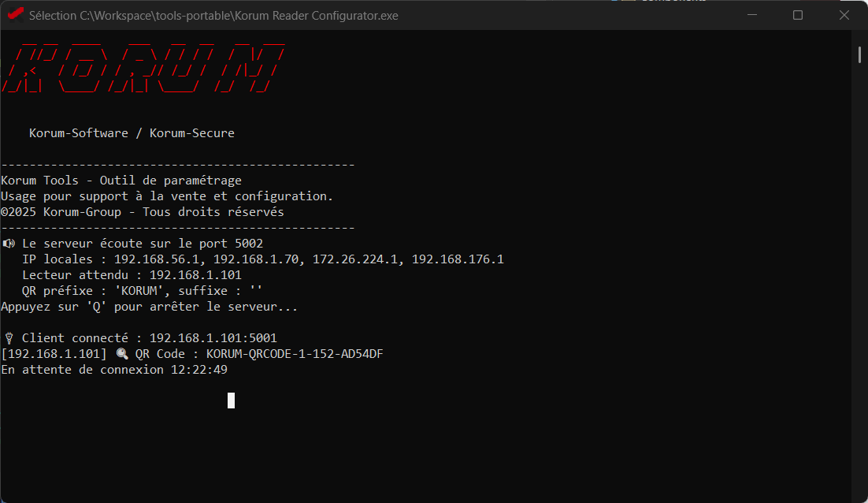This screenshot has width=868, height=503.
Task: Click the speaker icon beside the server port line
Action: pyautogui.click(x=9, y=244)
